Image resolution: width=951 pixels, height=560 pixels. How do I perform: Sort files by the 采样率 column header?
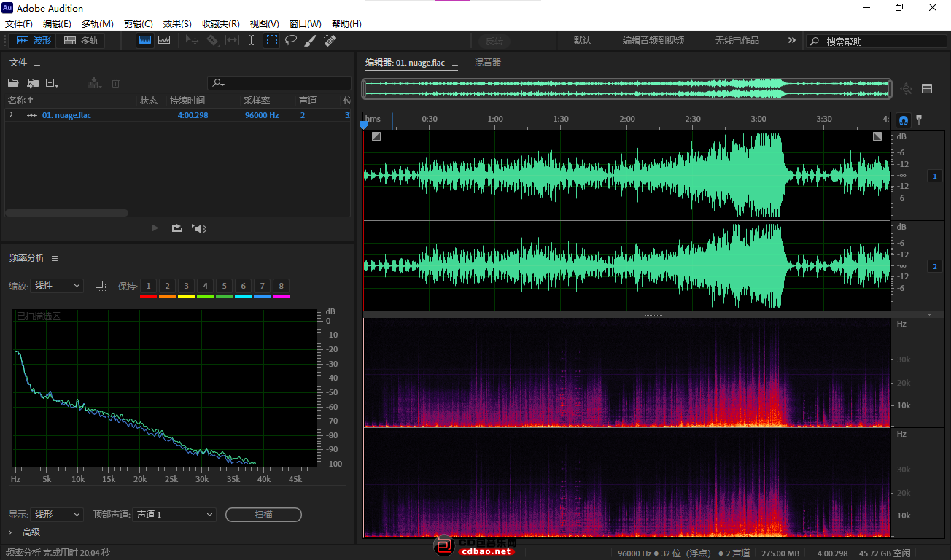[x=257, y=101]
